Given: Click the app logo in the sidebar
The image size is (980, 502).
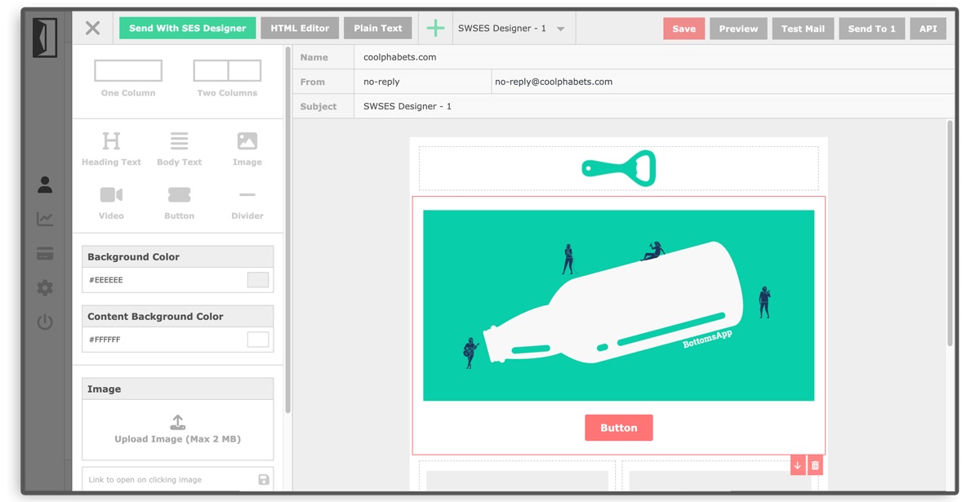Looking at the screenshot, I should click(x=45, y=38).
